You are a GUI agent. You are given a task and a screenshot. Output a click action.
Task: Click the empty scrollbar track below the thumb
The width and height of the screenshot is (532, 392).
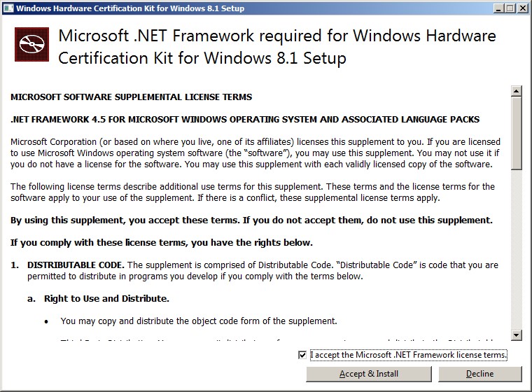[517, 249]
